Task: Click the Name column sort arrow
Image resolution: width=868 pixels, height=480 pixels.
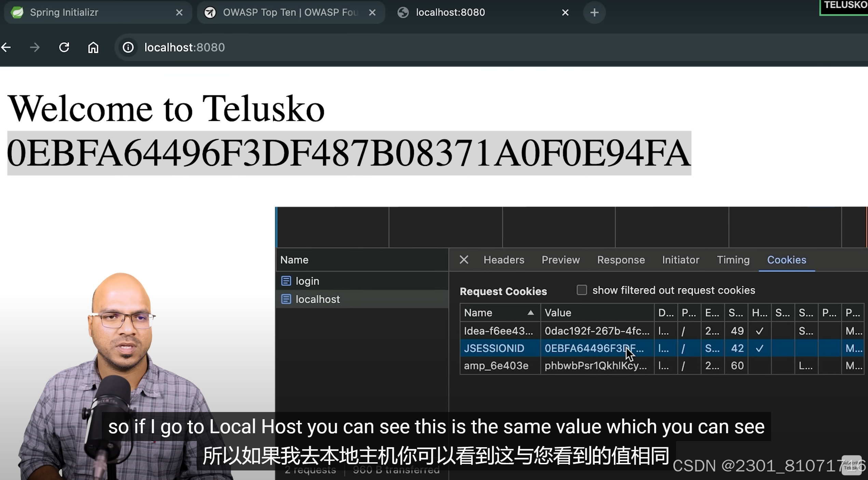Action: coord(530,313)
